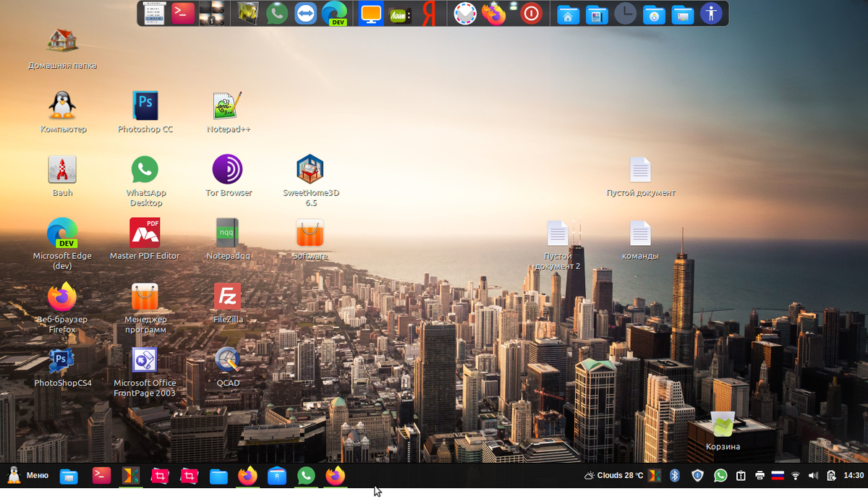The height and width of the screenshot is (499, 868).
Task: Switch keyboard layout via Russian flag
Action: (x=778, y=475)
